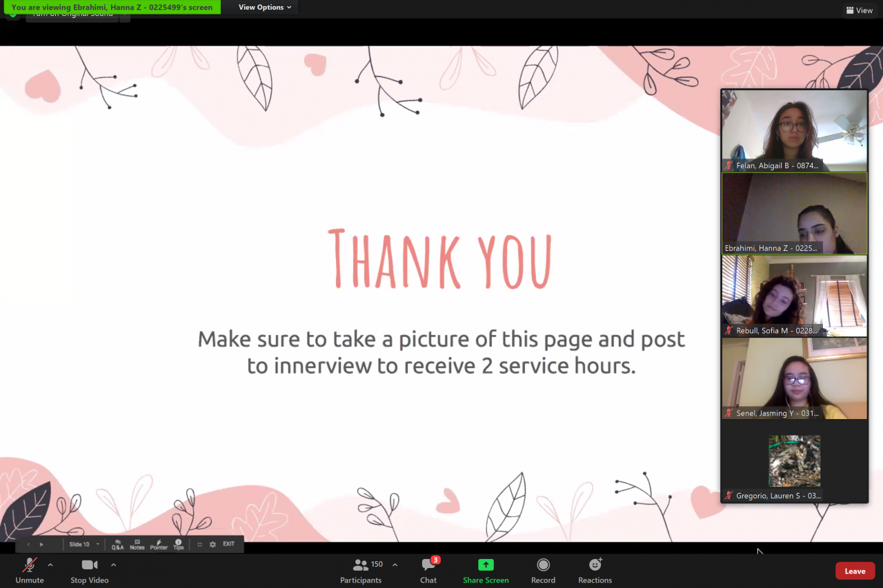Viewport: 883px width, 588px height.
Task: Select Felan, Abigail B video thumbnail
Action: click(x=795, y=130)
